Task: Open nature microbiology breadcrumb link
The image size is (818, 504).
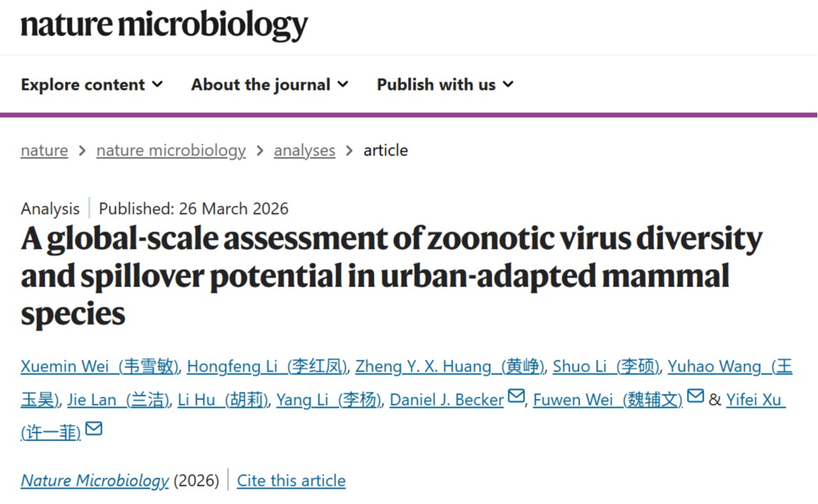Action: pyautogui.click(x=171, y=151)
